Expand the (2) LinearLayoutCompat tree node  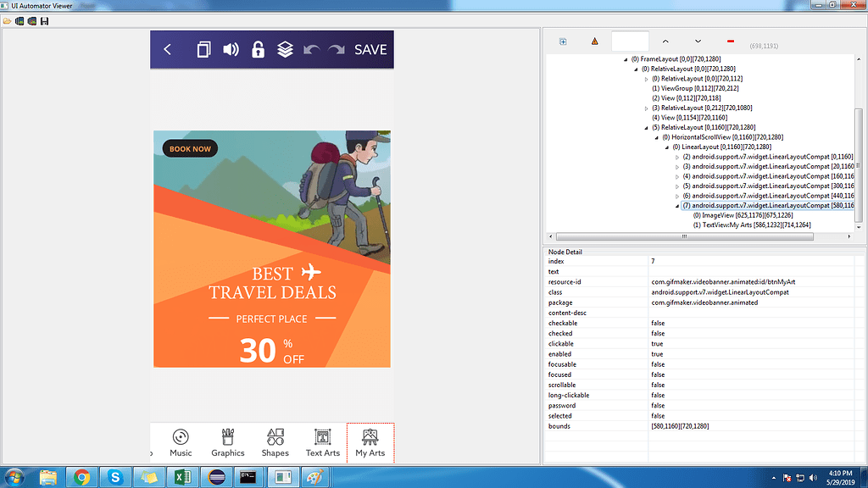(677, 157)
